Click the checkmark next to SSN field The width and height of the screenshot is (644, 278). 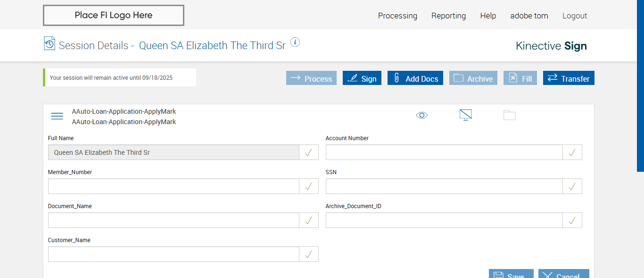[x=572, y=186]
